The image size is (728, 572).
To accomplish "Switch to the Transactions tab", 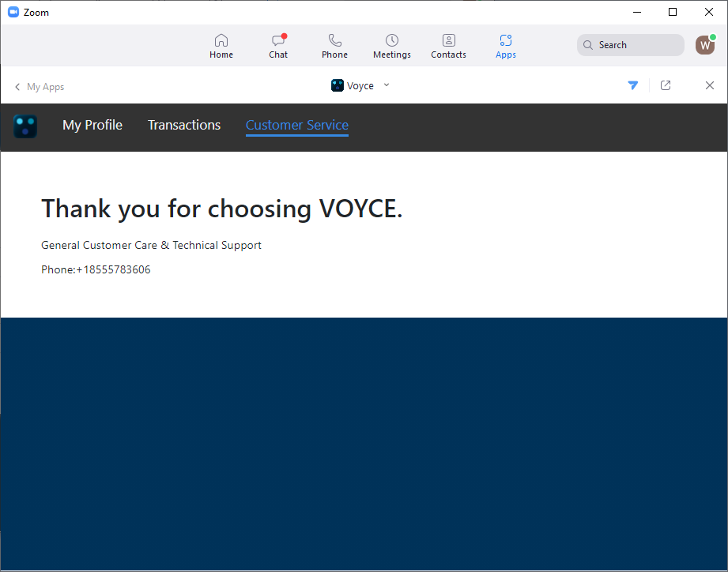I will tap(184, 125).
